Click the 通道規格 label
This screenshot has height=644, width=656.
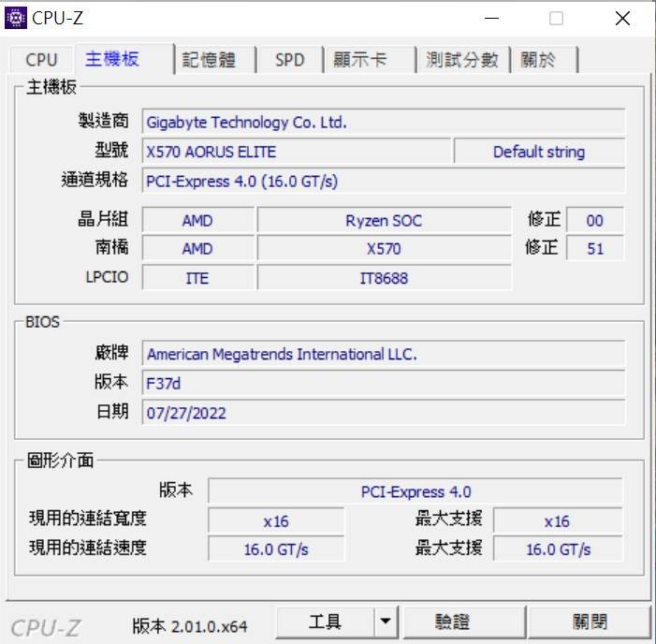tap(95, 180)
